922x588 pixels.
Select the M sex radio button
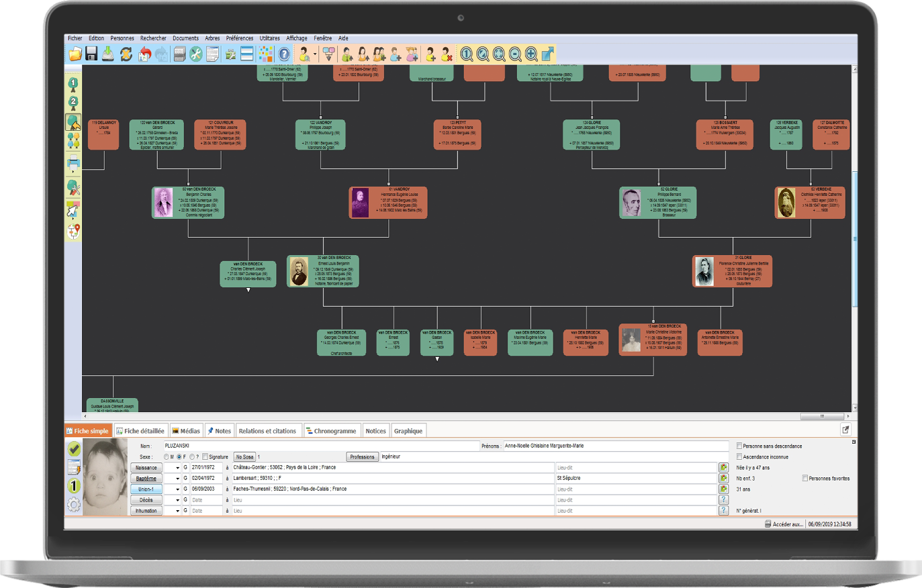coord(167,457)
